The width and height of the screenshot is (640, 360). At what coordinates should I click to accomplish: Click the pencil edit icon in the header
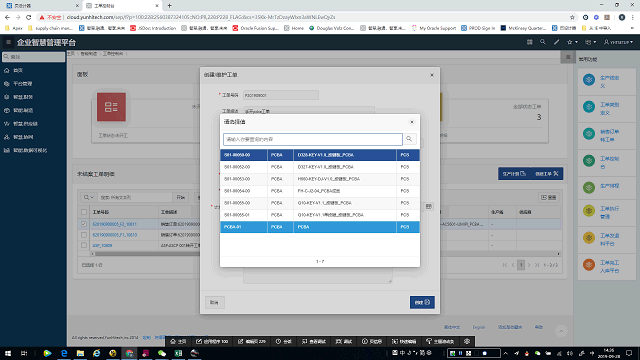click(556, 42)
